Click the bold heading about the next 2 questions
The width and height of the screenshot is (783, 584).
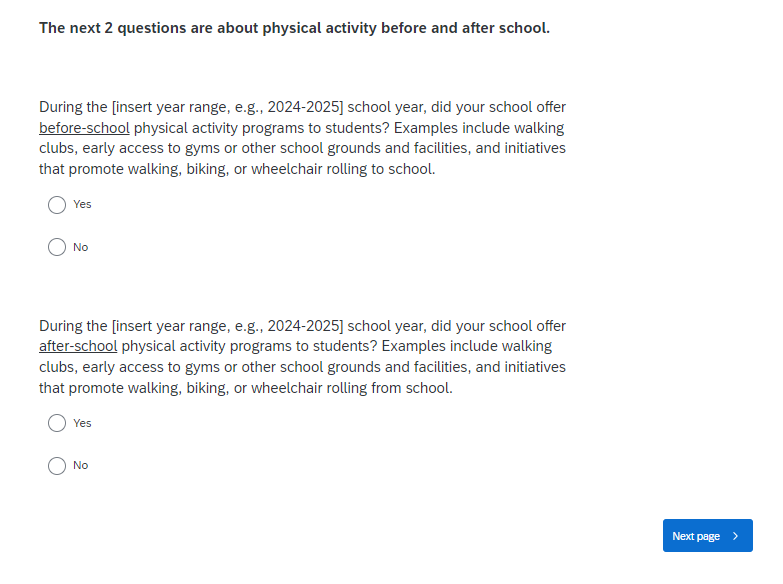(294, 28)
